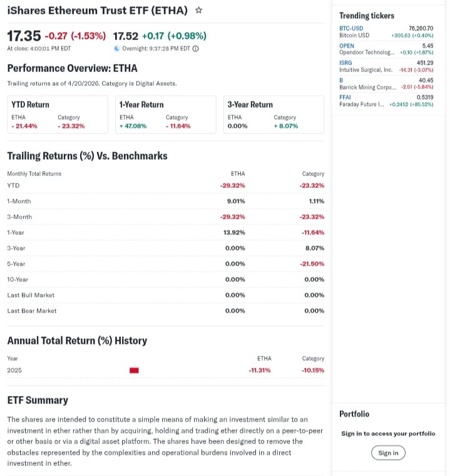The height and width of the screenshot is (476, 450).
Task: Open the BTC-USD trending ticker
Action: pos(351,28)
